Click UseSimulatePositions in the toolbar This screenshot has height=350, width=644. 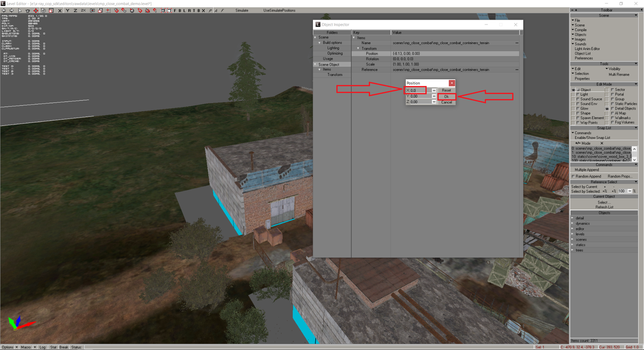point(279,11)
